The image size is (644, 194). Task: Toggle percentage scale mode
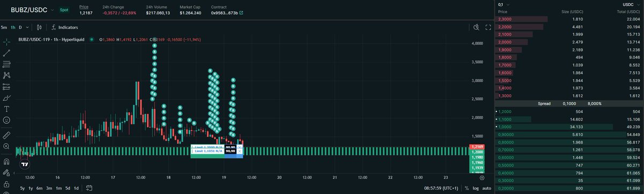coord(467,188)
